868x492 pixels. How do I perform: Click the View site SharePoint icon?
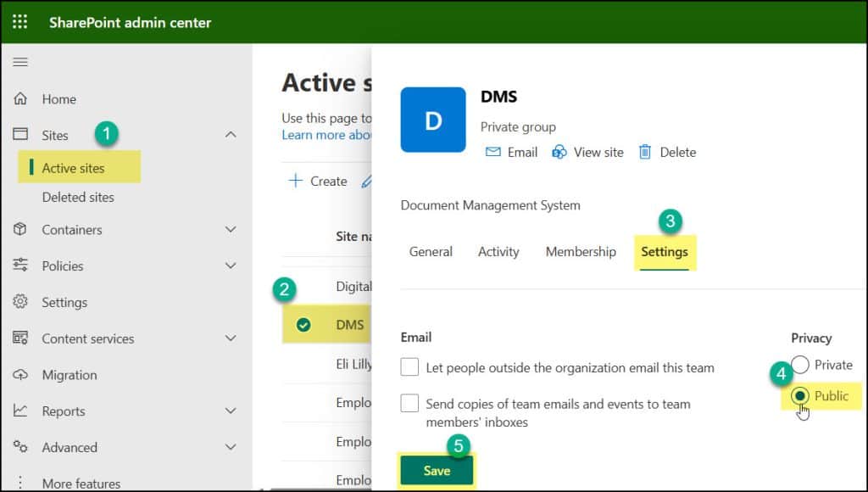[x=559, y=152]
